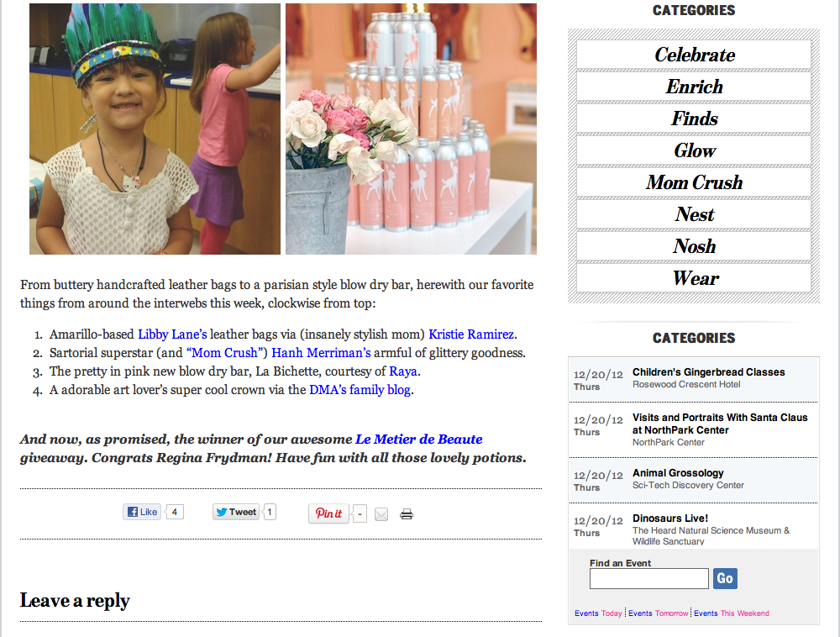Open the Dinosaurs Live! event
This screenshot has width=840, height=637.
(670, 518)
